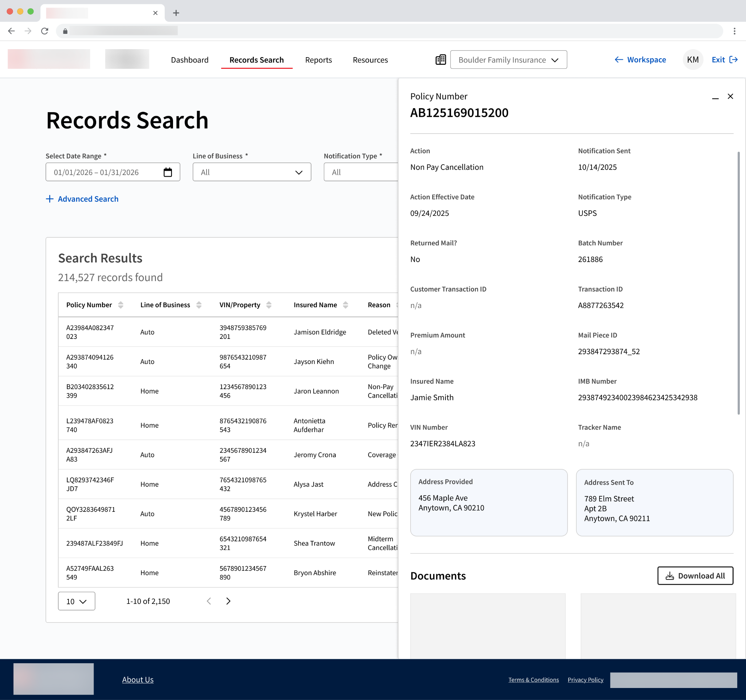Screen dimensions: 746x700
Task: Open a new browser tab
Action: pos(176,13)
